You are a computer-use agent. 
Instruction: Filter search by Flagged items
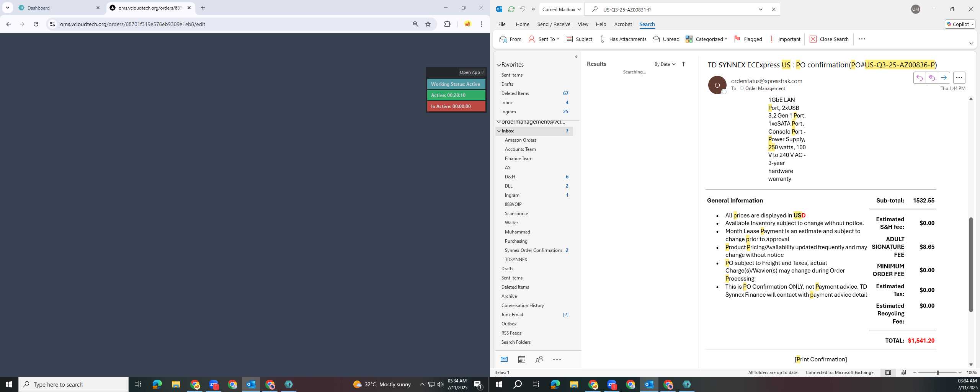[x=748, y=39]
